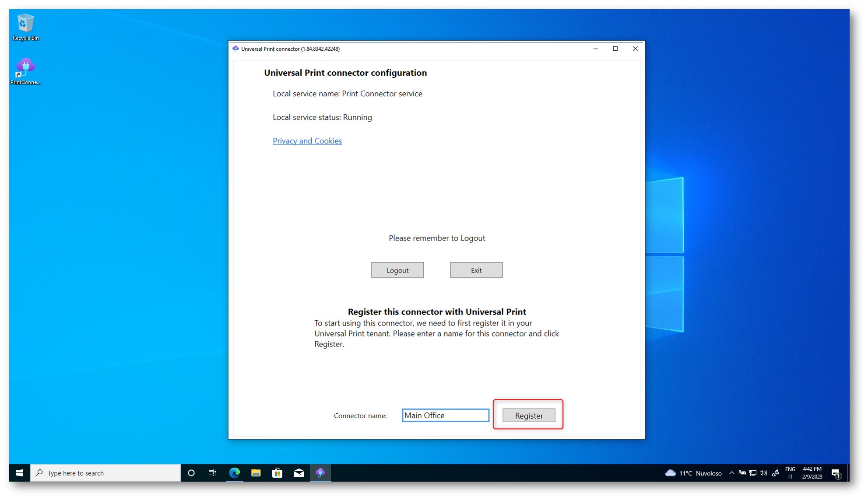Viewport: 868px width, 500px height.
Task: Switch the ENG IT input language
Action: pyautogui.click(x=790, y=473)
